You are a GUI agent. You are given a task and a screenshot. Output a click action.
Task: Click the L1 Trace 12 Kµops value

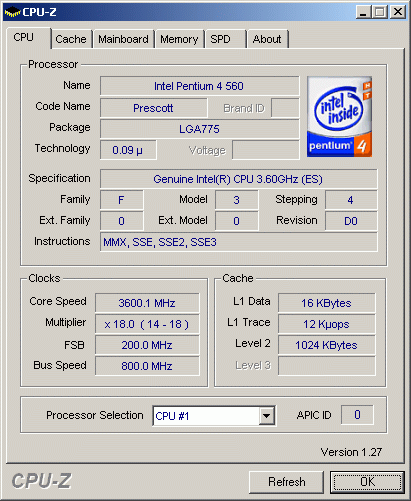tap(327, 324)
